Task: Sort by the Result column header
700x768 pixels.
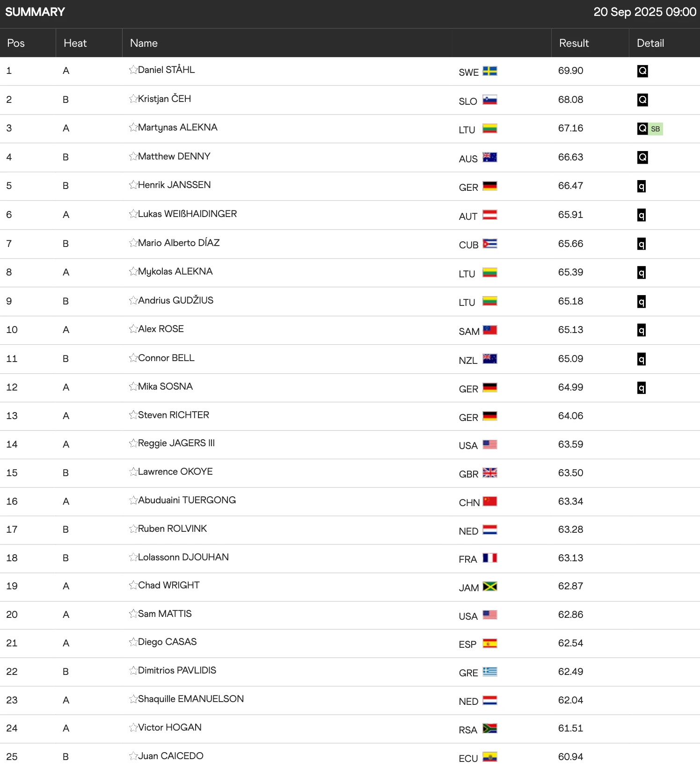Action: (573, 43)
